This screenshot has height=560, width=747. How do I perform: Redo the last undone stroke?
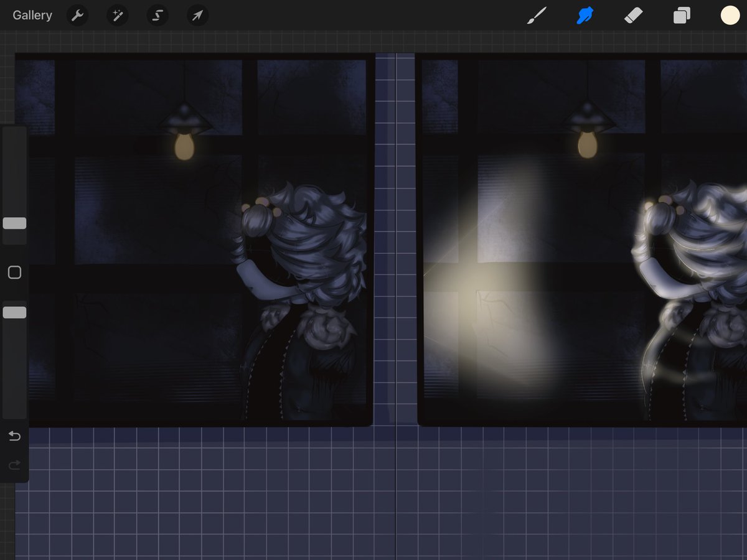tap(14, 464)
